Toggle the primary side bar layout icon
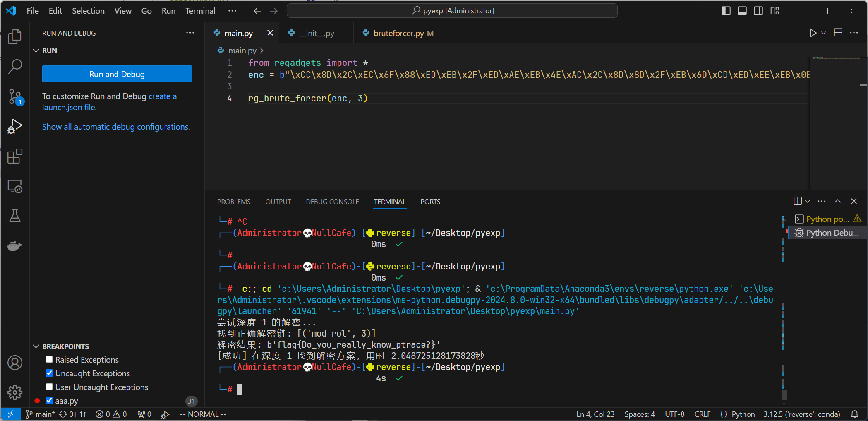The height and width of the screenshot is (421, 868). 726,11
